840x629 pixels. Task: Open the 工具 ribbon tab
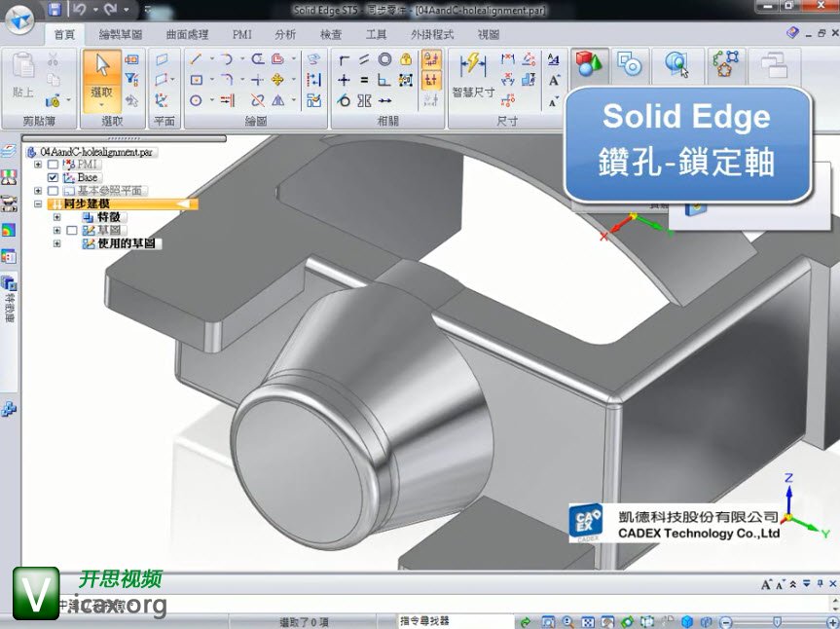pos(376,35)
